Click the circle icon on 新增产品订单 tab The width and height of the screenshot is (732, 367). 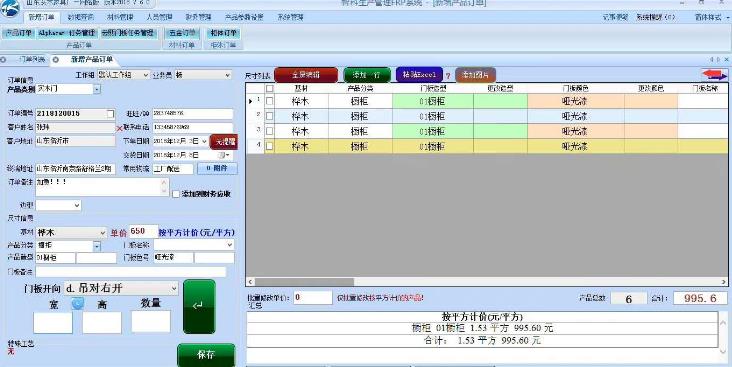coord(56,60)
